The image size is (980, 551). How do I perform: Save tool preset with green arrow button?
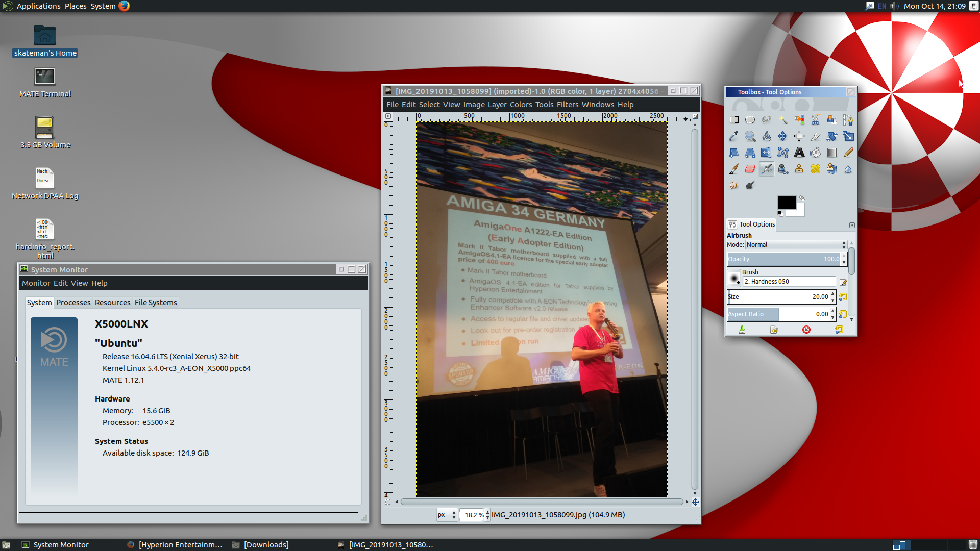click(742, 330)
